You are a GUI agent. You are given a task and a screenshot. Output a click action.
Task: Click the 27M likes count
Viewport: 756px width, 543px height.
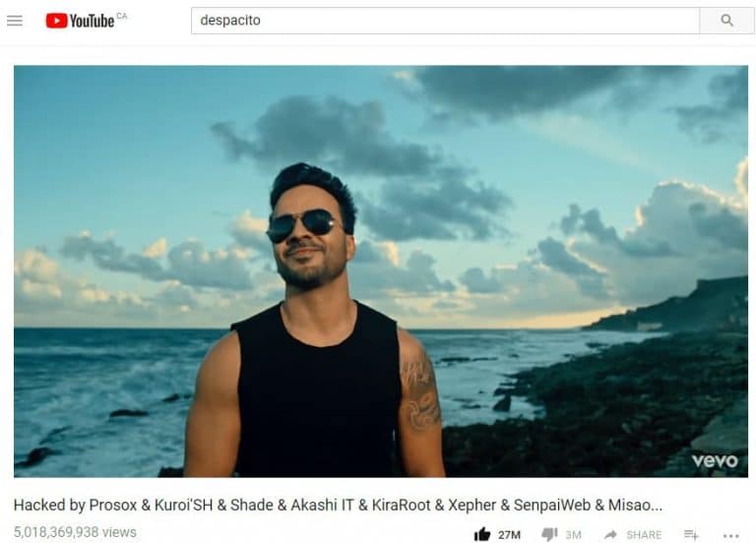click(509, 534)
